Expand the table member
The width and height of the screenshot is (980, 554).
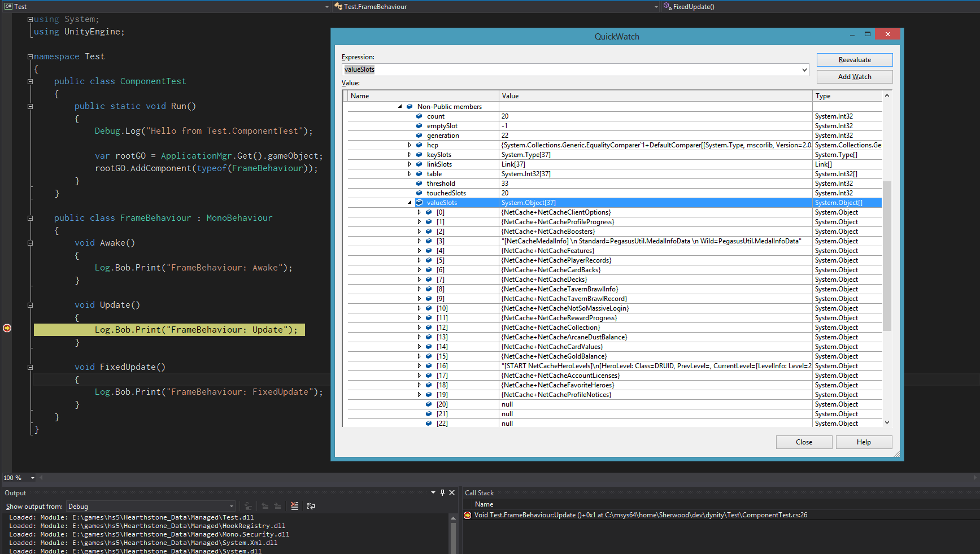[x=410, y=174]
